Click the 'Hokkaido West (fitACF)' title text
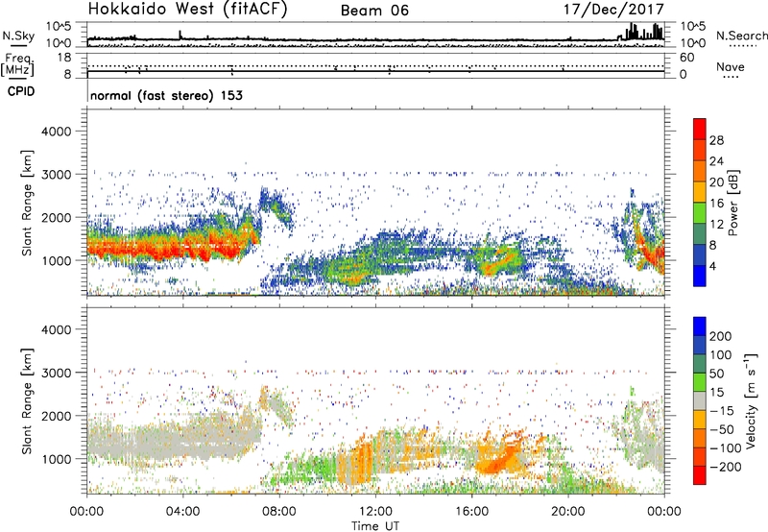The width and height of the screenshot is (768, 532). coord(187,10)
